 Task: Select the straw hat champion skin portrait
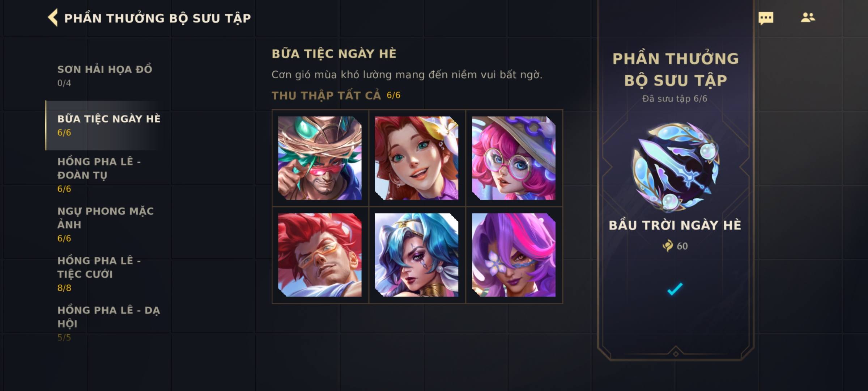tap(320, 158)
